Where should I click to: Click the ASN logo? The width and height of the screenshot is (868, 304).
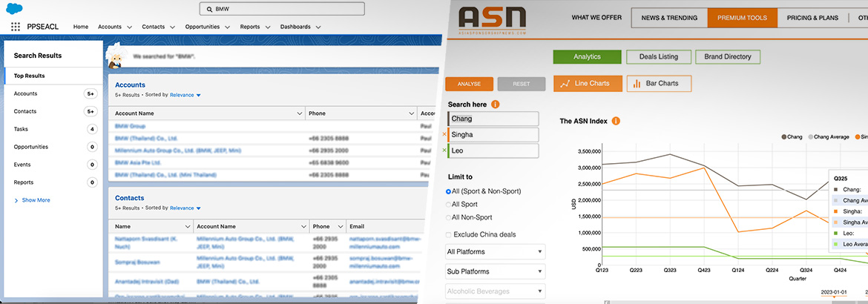tap(491, 19)
